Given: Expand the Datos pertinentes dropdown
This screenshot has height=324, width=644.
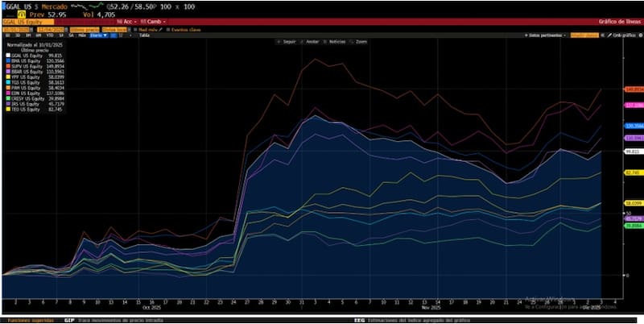Looking at the screenshot, I should (x=546, y=35).
